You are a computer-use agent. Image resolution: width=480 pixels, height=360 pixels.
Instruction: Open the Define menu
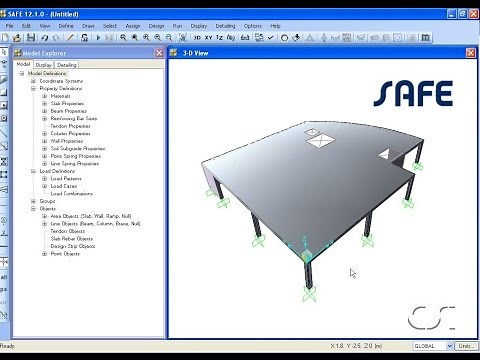tap(66, 26)
